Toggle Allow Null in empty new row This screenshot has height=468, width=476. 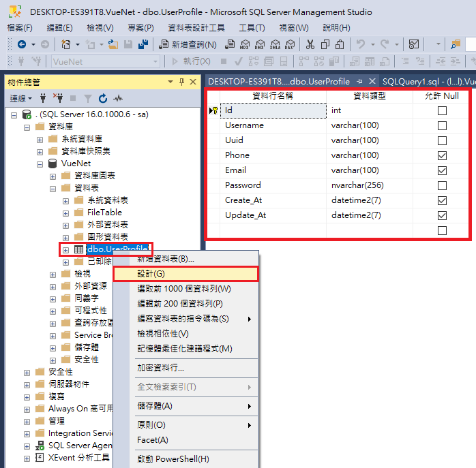(x=442, y=231)
